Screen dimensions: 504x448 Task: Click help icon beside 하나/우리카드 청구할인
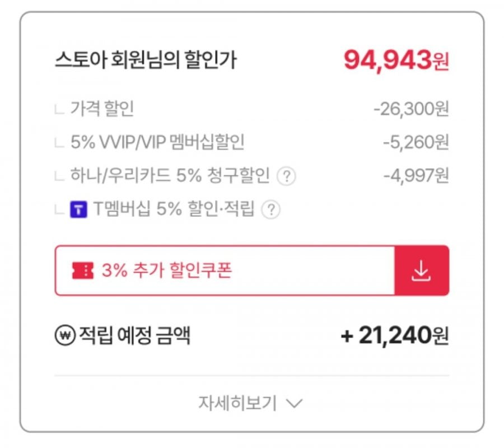tap(287, 176)
